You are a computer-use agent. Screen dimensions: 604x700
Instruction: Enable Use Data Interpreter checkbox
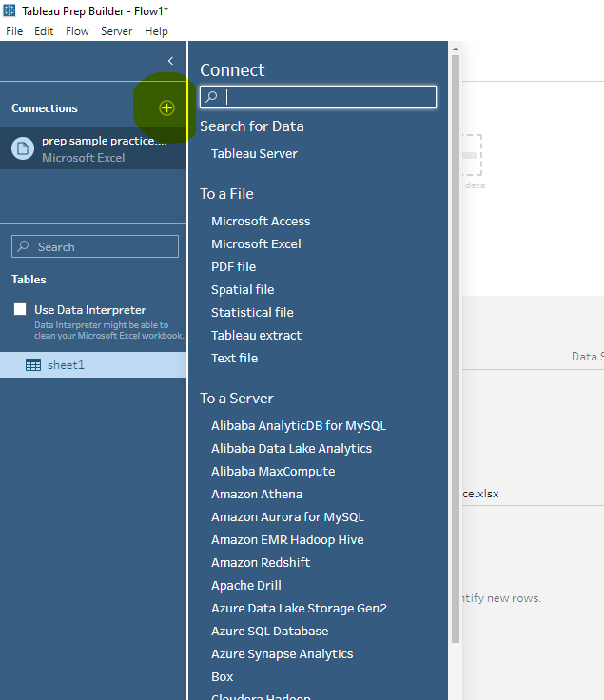coord(20,309)
